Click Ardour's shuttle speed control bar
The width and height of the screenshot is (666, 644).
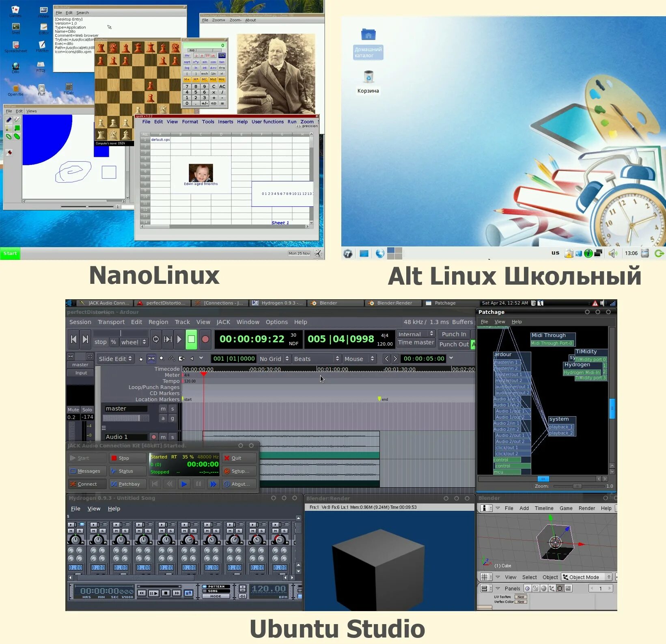point(121,333)
